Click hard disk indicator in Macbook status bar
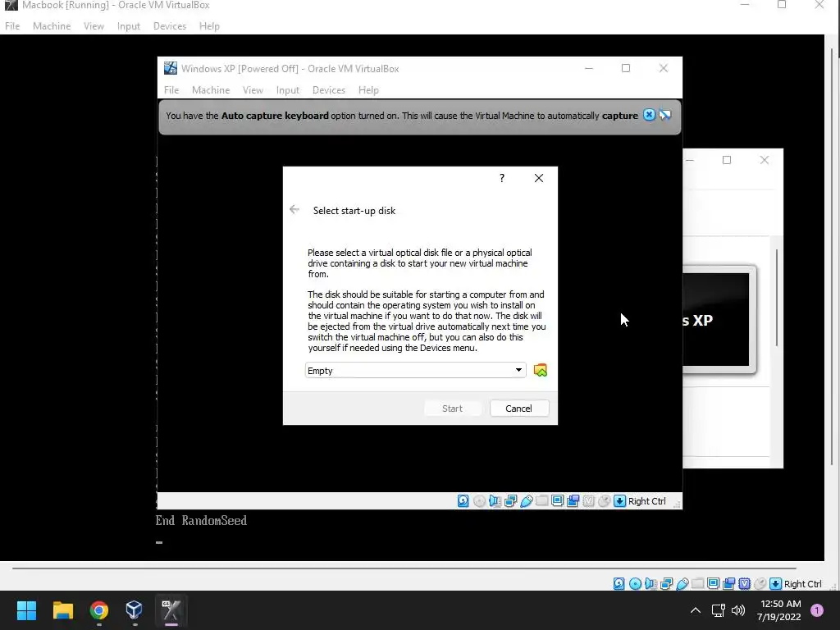This screenshot has width=840, height=630. (x=619, y=583)
